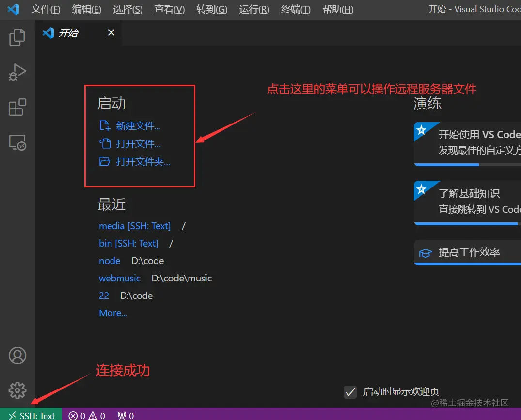Viewport: 521px width, 420px height.
Task: Click the D:\code\music path text
Action: pyautogui.click(x=181, y=278)
